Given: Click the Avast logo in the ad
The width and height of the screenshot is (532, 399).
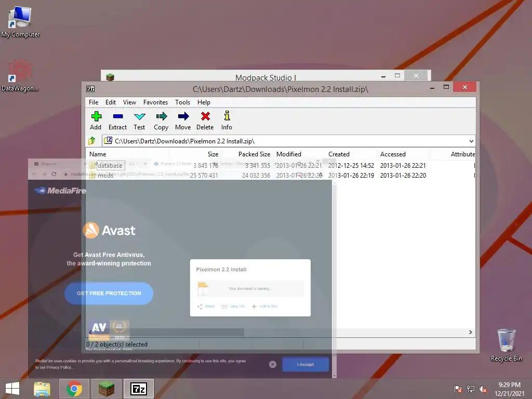Looking at the screenshot, I should [x=109, y=230].
